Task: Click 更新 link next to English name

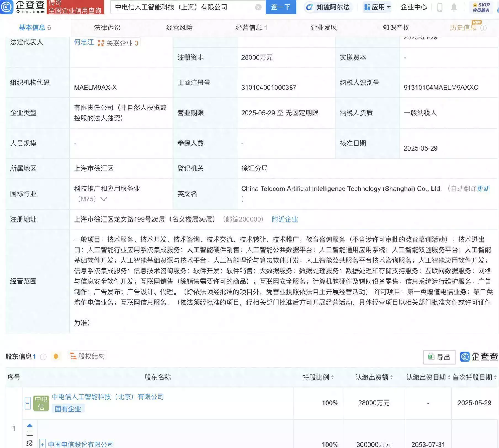Action: (484, 189)
